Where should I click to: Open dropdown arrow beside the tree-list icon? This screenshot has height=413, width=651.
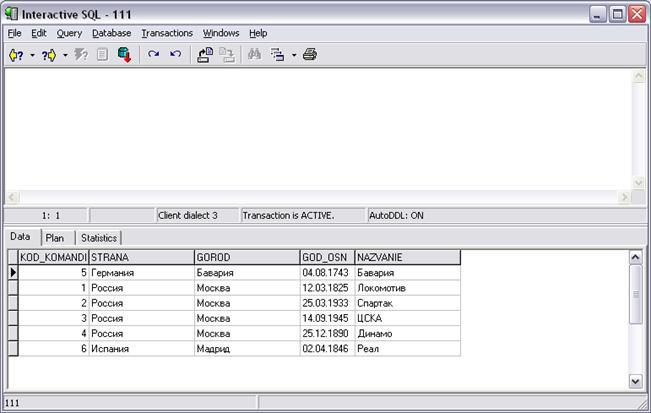tap(293, 55)
